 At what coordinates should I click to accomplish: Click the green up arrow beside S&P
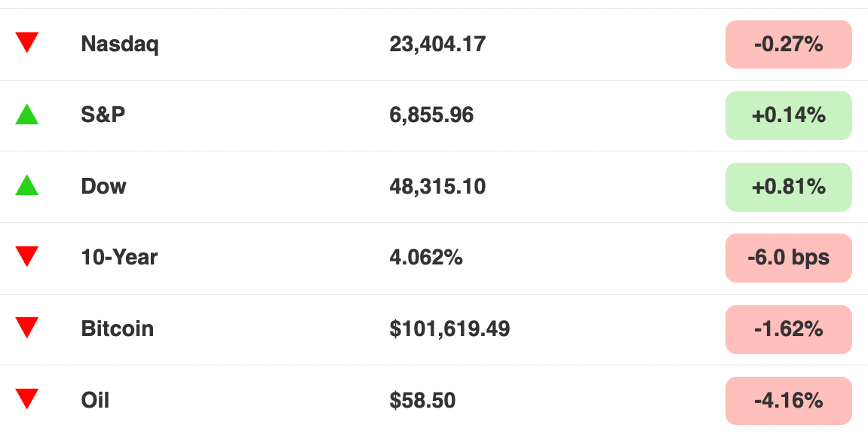point(27,115)
